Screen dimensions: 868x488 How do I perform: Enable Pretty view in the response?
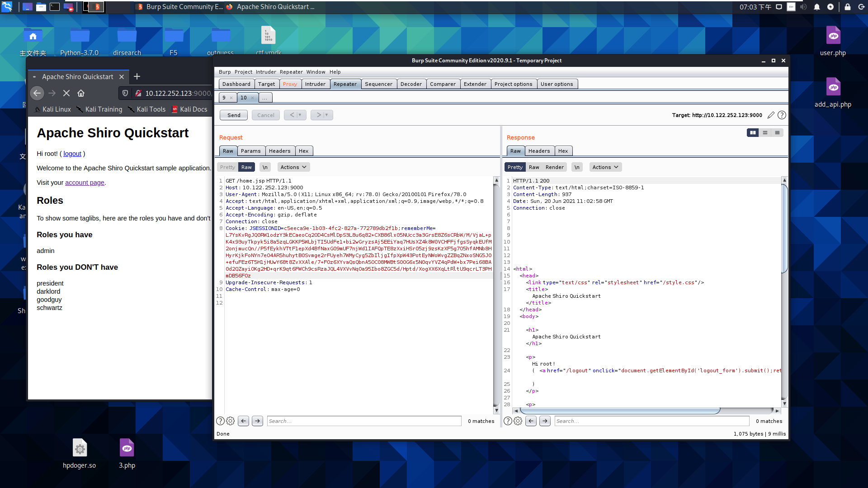click(514, 167)
